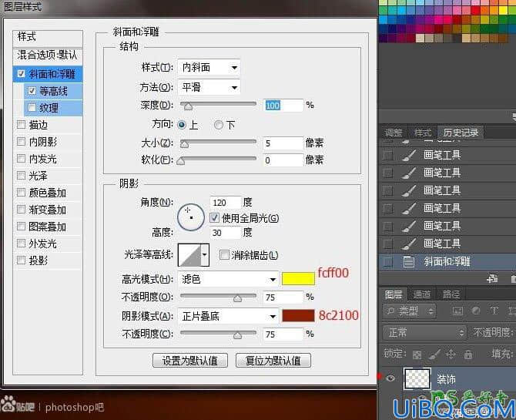Click the 高度 degrees input field

[226, 233]
